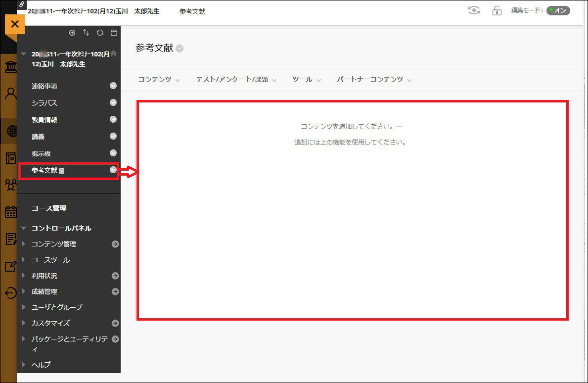Open the Calendar icon in the left rail
Screen dimensions: 588x383
pyautogui.click(x=10, y=212)
